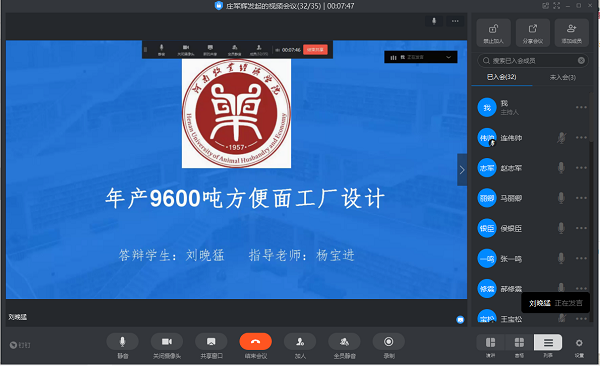
Task: Turn off camera via 关闭摄像头 button
Action: pyautogui.click(x=167, y=342)
